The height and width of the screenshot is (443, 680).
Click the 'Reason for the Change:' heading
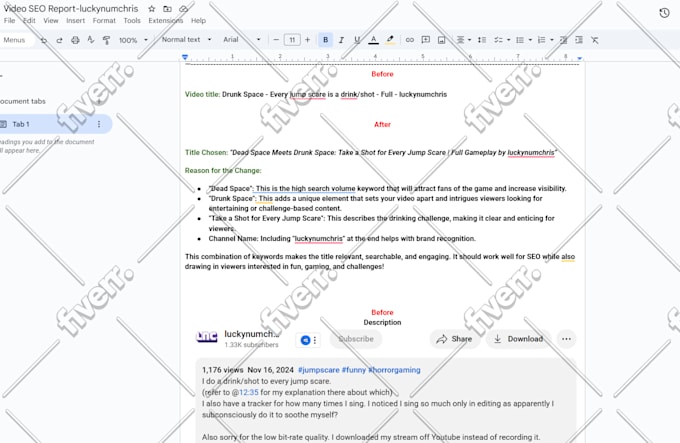pyautogui.click(x=223, y=171)
